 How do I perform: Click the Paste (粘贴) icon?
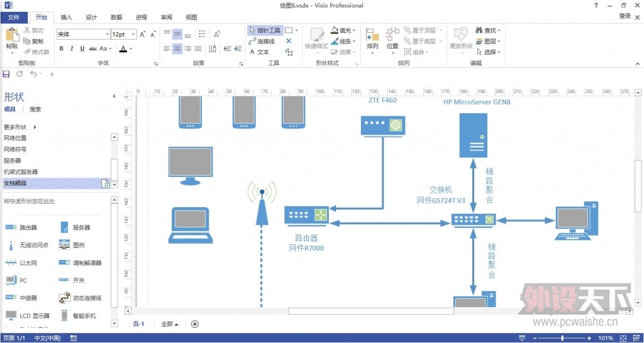click(x=11, y=36)
